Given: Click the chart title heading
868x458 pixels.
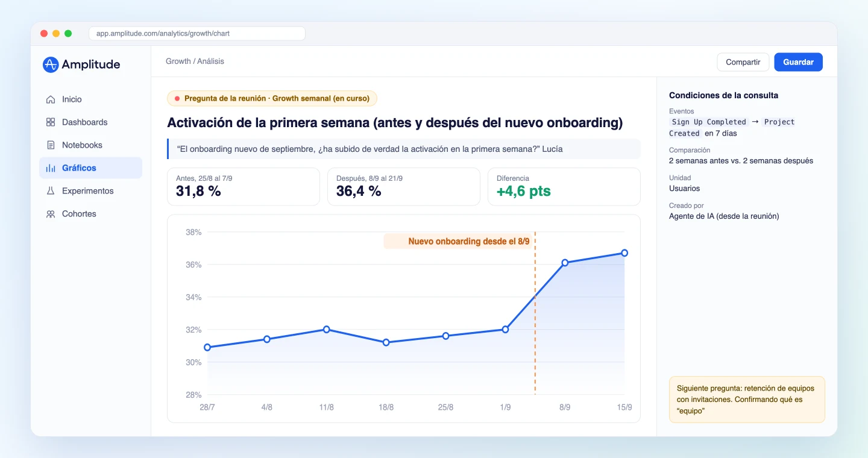Looking at the screenshot, I should tap(395, 123).
